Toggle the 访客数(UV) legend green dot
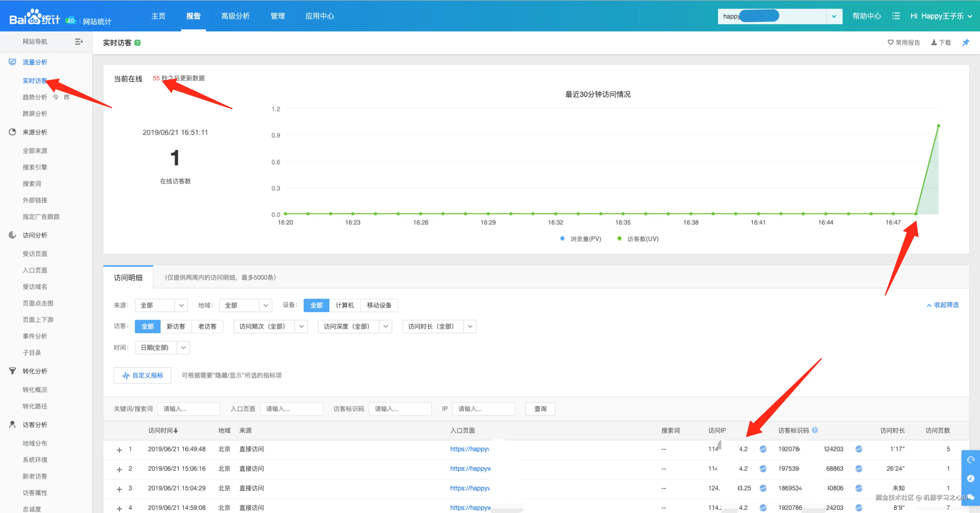The height and width of the screenshot is (513, 980). (x=619, y=239)
